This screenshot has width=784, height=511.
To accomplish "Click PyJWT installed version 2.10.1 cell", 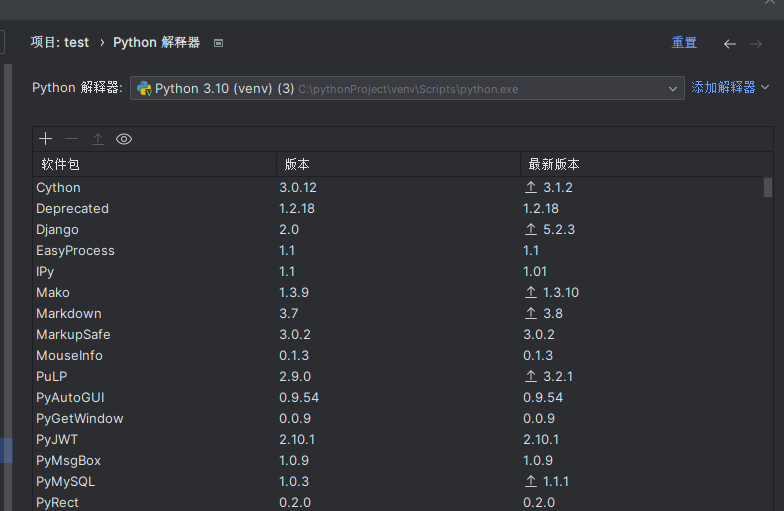I will (x=297, y=440).
